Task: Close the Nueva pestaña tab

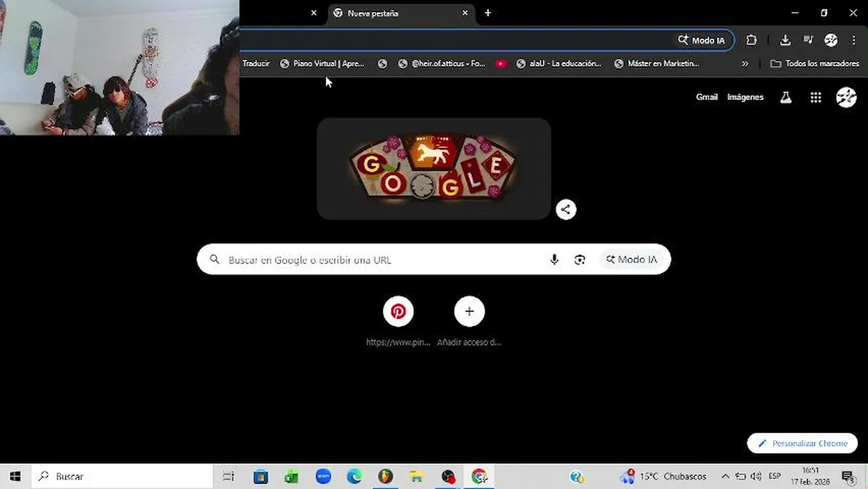Action: (x=465, y=13)
